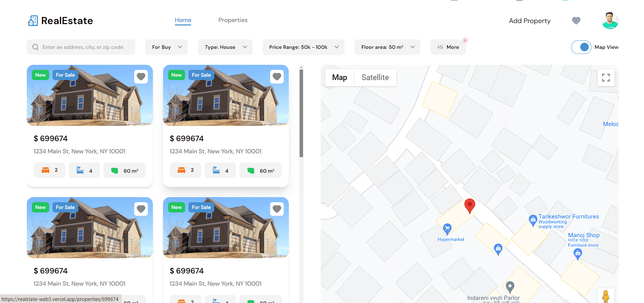Click green area icon on first card
Screen dimensions: 644x303
pyautogui.click(x=115, y=171)
